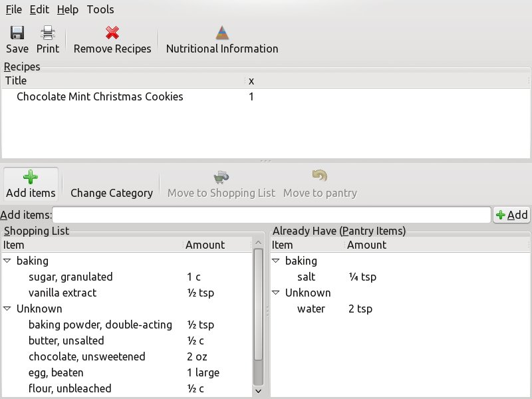Viewport: 532px width, 399px height.
Task: Collapse the Unknown category in Pantry Items
Action: click(x=275, y=293)
